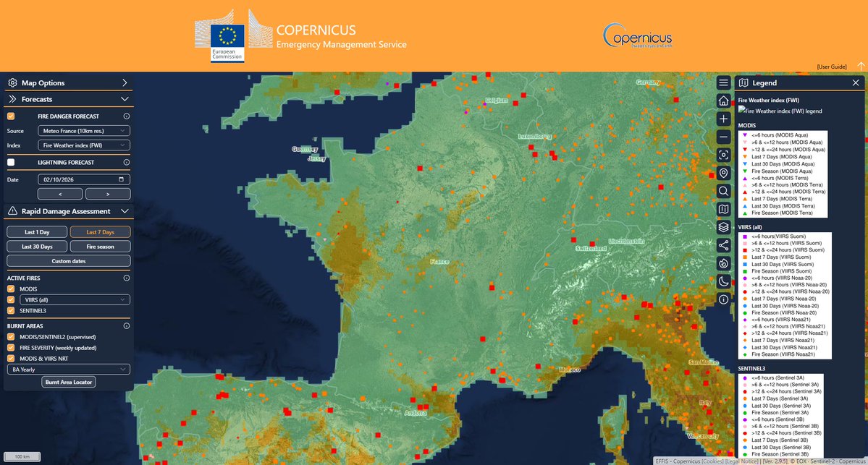
Task: Click the Forecasts double-chevron icon
Action: coord(12,99)
